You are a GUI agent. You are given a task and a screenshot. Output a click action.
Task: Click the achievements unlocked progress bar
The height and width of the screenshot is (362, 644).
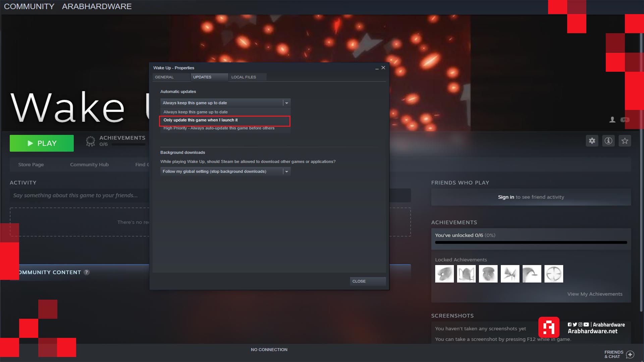tap(531, 242)
